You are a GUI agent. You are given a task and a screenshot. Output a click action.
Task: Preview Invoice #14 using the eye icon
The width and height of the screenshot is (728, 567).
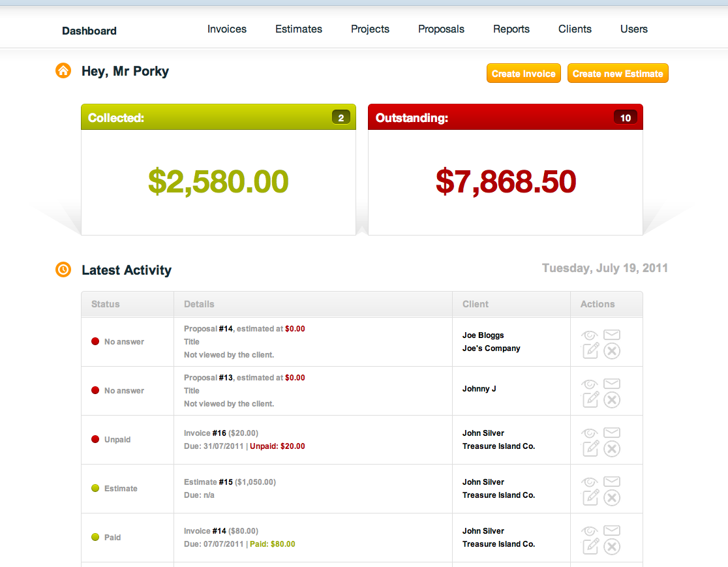point(590,531)
